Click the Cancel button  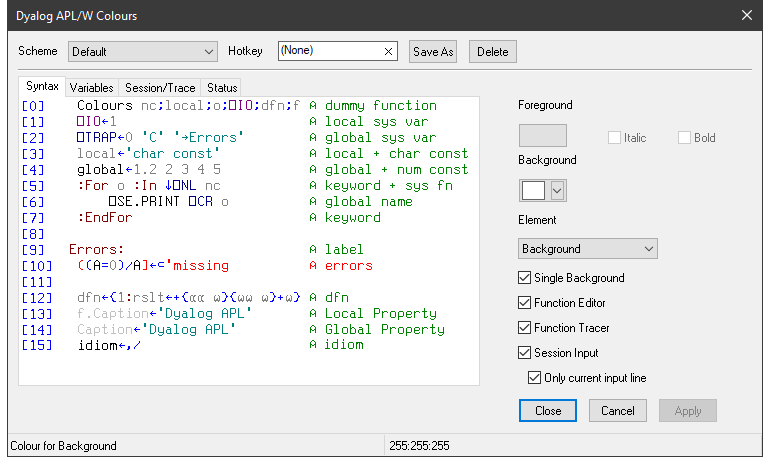(617, 410)
